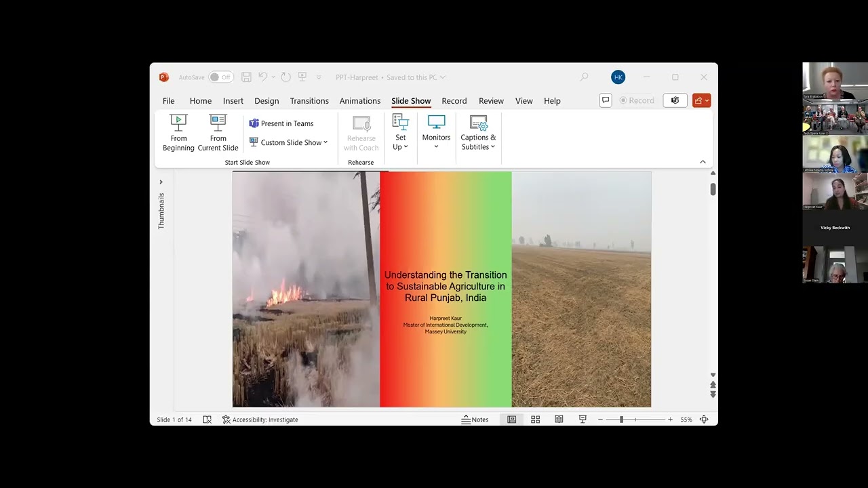Click the vertical scrollbar thumb

[x=713, y=190]
